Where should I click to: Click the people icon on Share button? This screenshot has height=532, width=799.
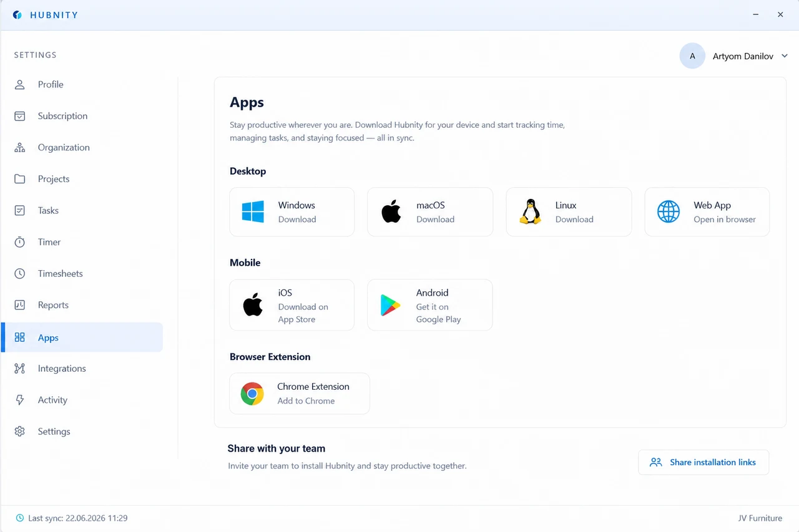pos(655,462)
